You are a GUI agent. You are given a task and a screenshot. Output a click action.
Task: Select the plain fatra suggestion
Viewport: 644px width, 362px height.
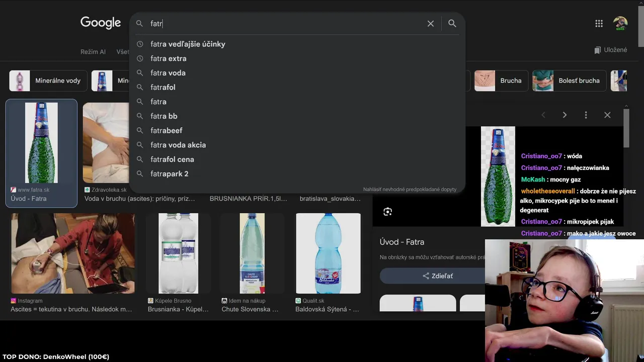pyautogui.click(x=297, y=102)
